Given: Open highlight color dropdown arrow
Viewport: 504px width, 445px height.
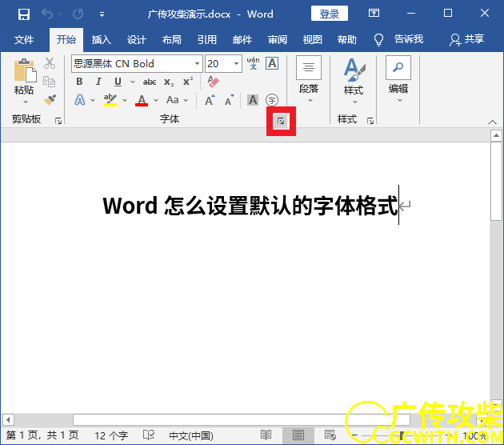Looking at the screenshot, I should pyautogui.click(x=125, y=100).
